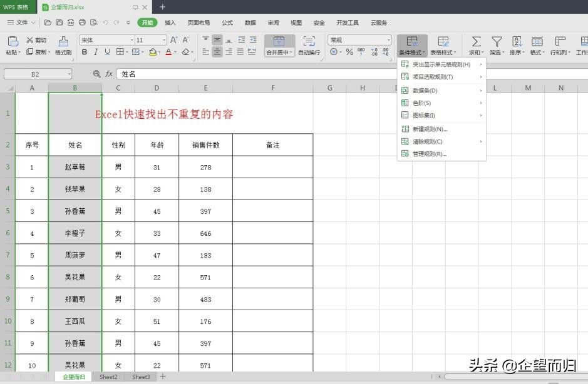588x384 pixels.
Task: Switch to the Data ribbon tab
Action: point(250,23)
